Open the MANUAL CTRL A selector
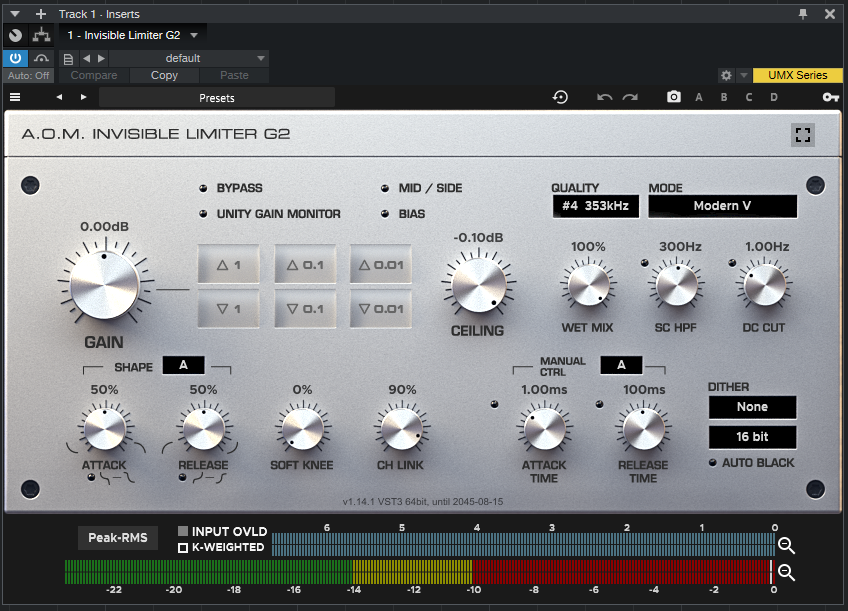 pos(621,365)
